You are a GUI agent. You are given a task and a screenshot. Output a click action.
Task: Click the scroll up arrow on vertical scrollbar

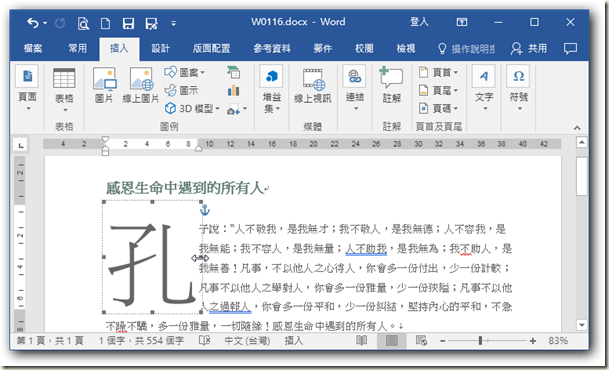point(581,142)
